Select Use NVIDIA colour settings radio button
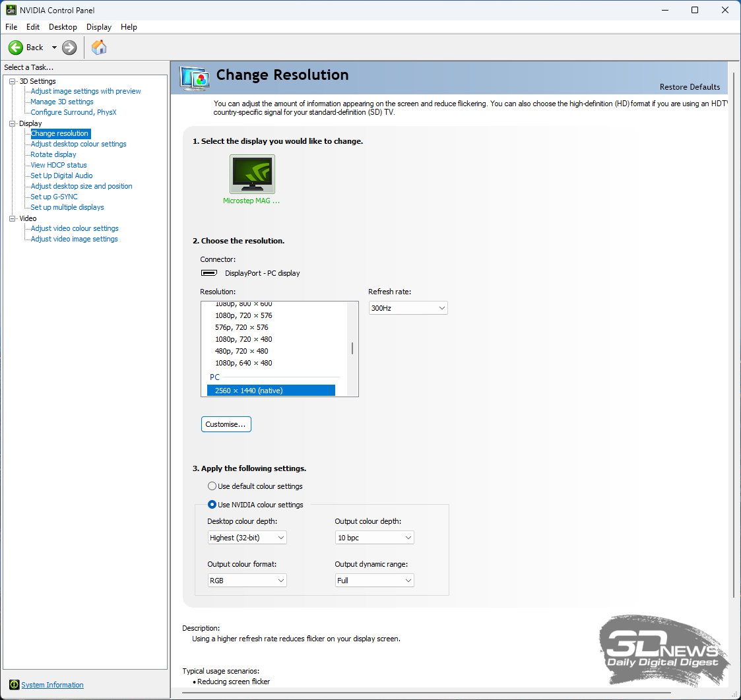741x700 pixels. click(212, 505)
